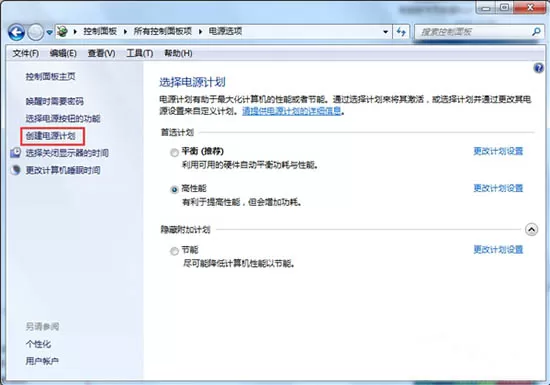550x385 pixels.
Task: Open the address bar history dropdown
Action: [x=385, y=32]
